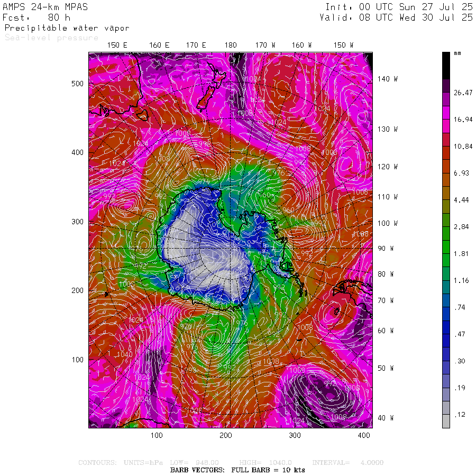The image size is (476, 476).
Task: Click the "1.16" color scale value
Action: coord(461,280)
